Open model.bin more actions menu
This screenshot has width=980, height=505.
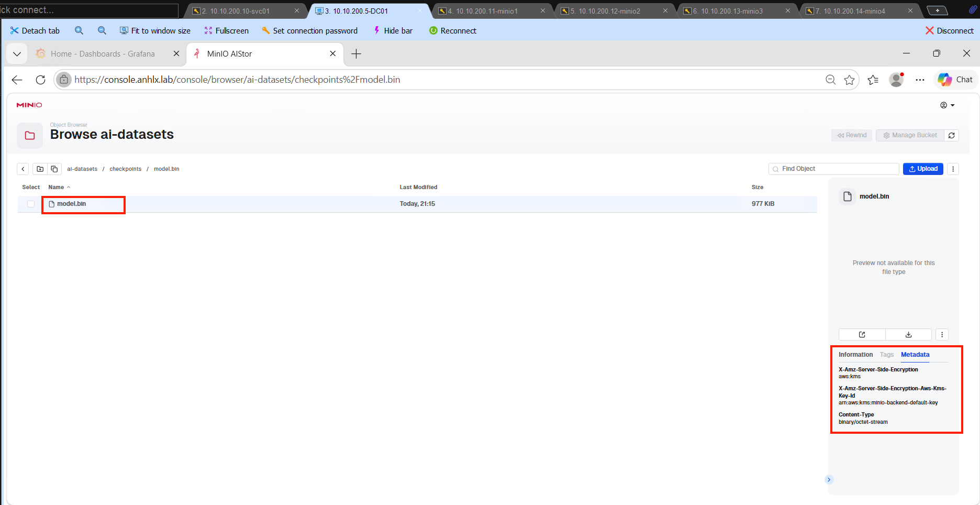pos(942,335)
